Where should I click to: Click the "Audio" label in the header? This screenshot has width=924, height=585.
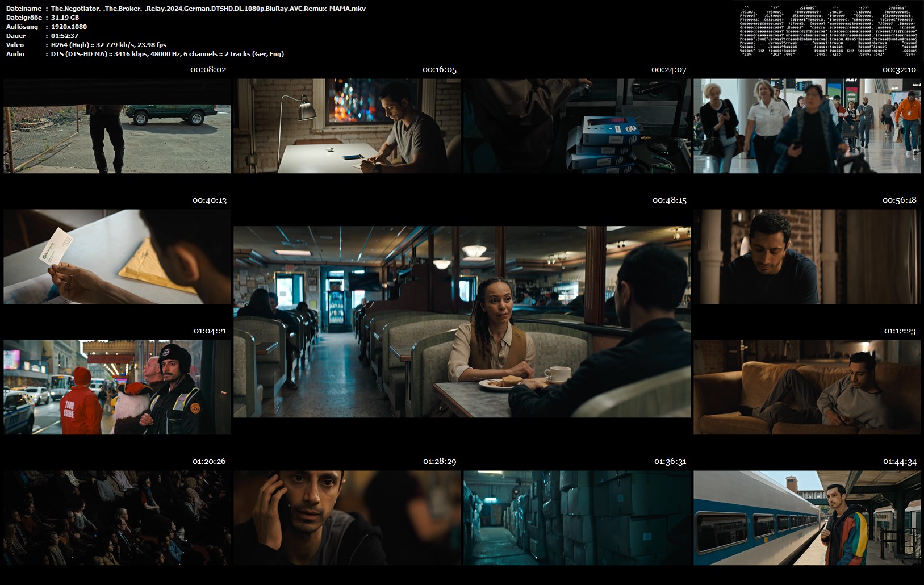click(15, 54)
